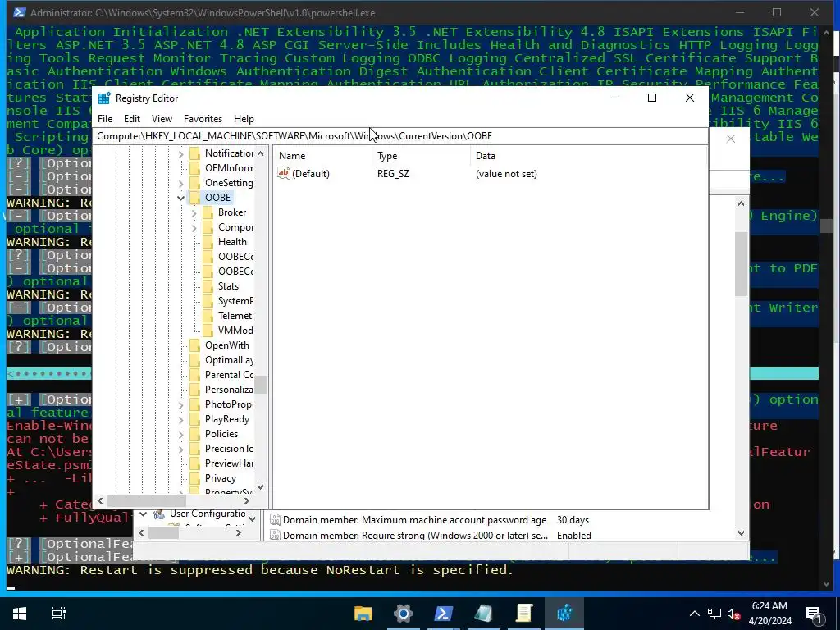Viewport: 840px width, 630px height.
Task: Open the notification center icon
Action: pos(814,614)
